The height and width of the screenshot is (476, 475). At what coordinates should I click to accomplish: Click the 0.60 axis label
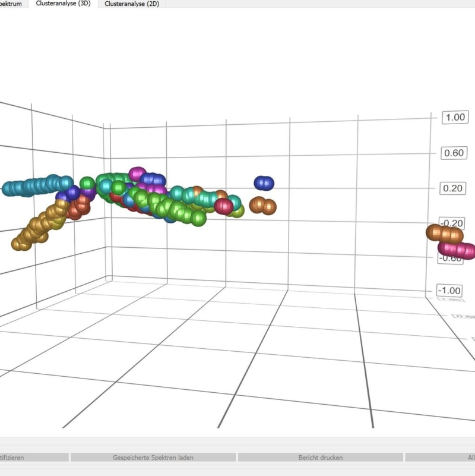(455, 153)
